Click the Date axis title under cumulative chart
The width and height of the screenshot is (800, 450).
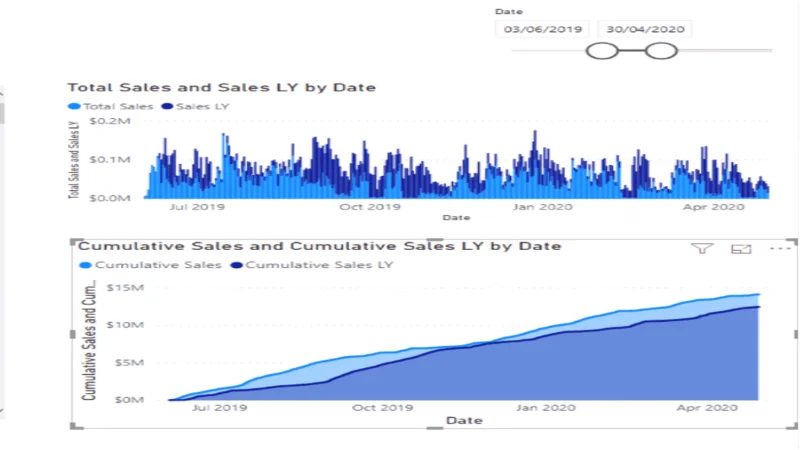coord(464,420)
